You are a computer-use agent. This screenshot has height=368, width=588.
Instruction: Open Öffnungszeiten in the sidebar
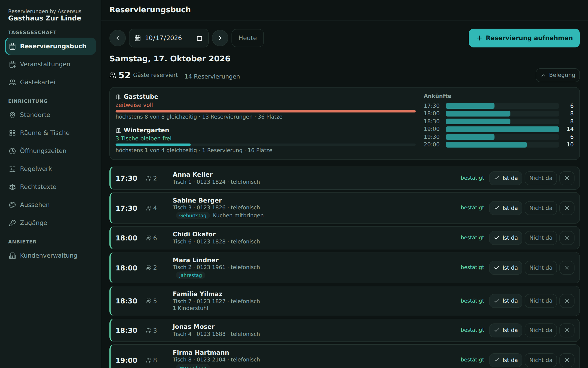(x=50, y=151)
